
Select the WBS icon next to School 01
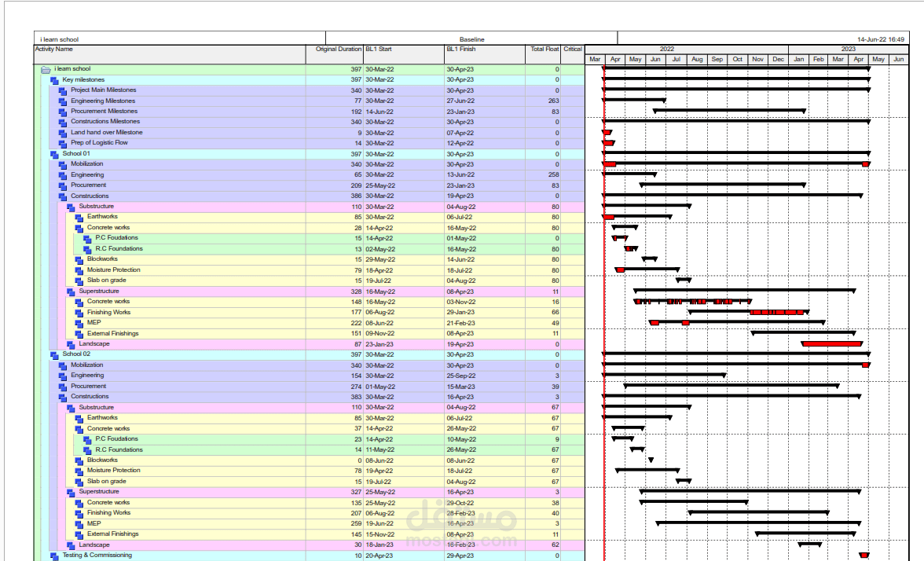[x=54, y=154]
